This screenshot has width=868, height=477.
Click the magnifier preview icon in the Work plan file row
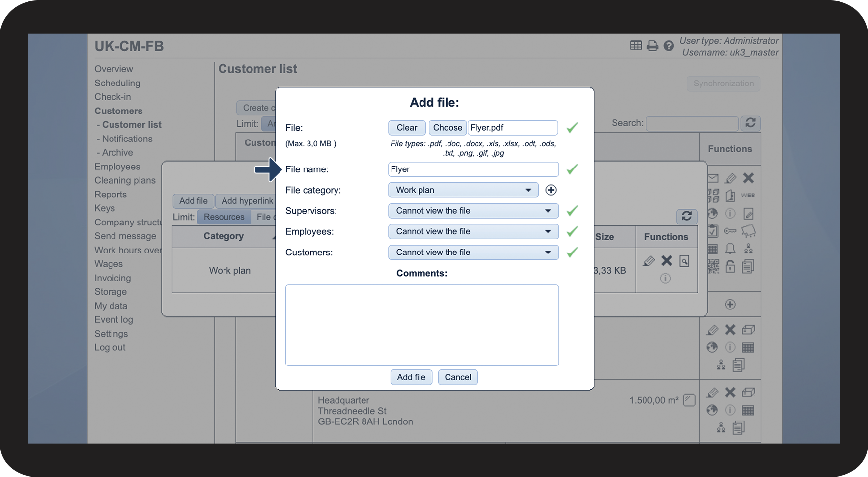pyautogui.click(x=684, y=261)
